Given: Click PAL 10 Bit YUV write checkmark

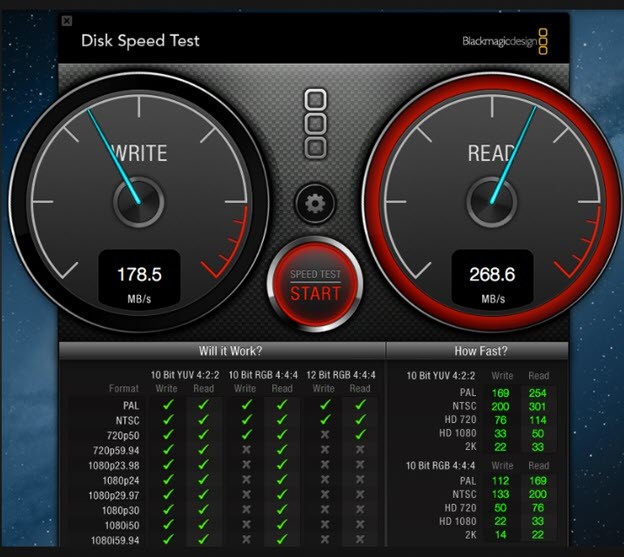Looking at the screenshot, I should pyautogui.click(x=168, y=405).
